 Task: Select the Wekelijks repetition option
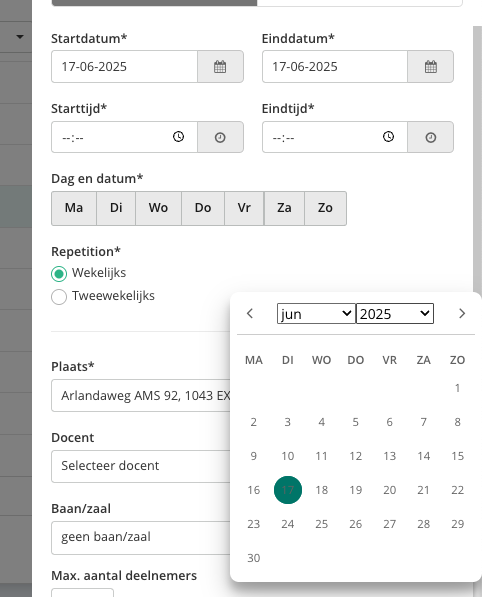(x=59, y=274)
